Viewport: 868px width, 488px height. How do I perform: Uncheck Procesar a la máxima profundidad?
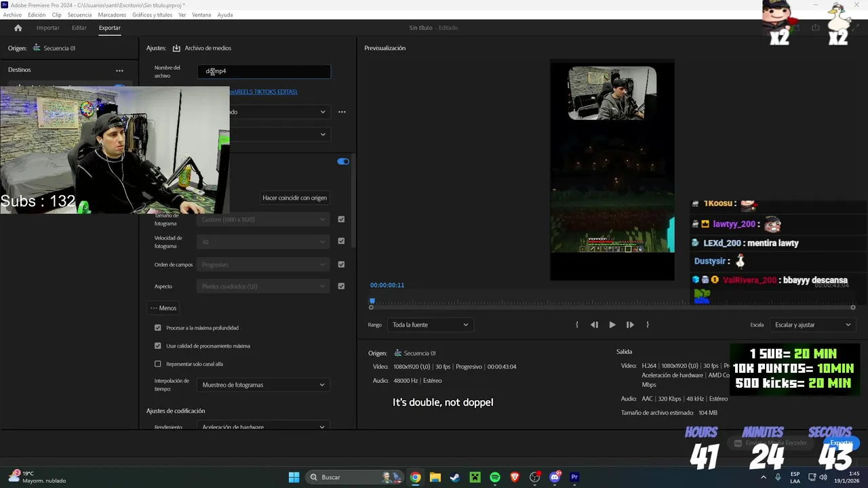(x=158, y=328)
